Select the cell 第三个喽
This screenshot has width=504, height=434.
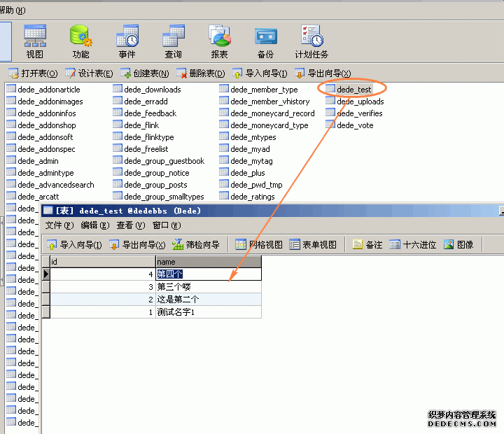209,287
